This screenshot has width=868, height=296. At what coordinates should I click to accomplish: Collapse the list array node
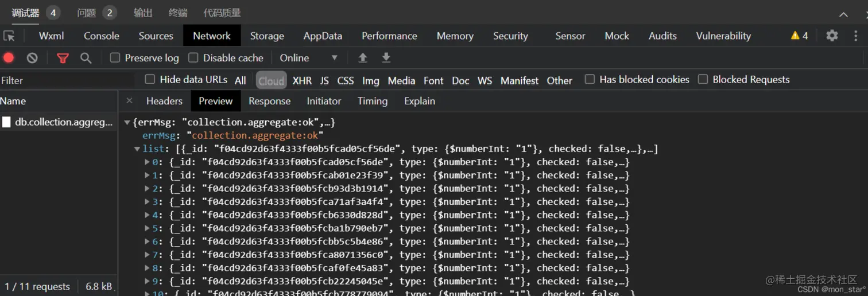click(137, 149)
